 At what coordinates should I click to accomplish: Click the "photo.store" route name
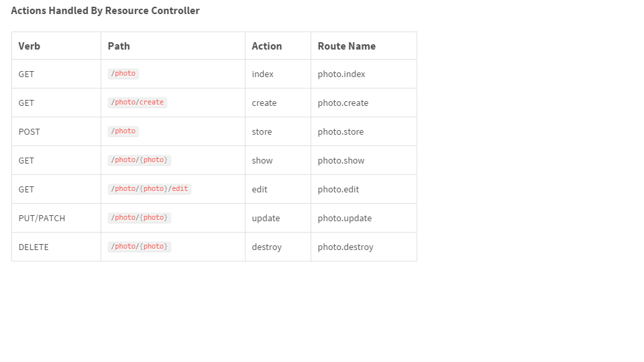(341, 132)
